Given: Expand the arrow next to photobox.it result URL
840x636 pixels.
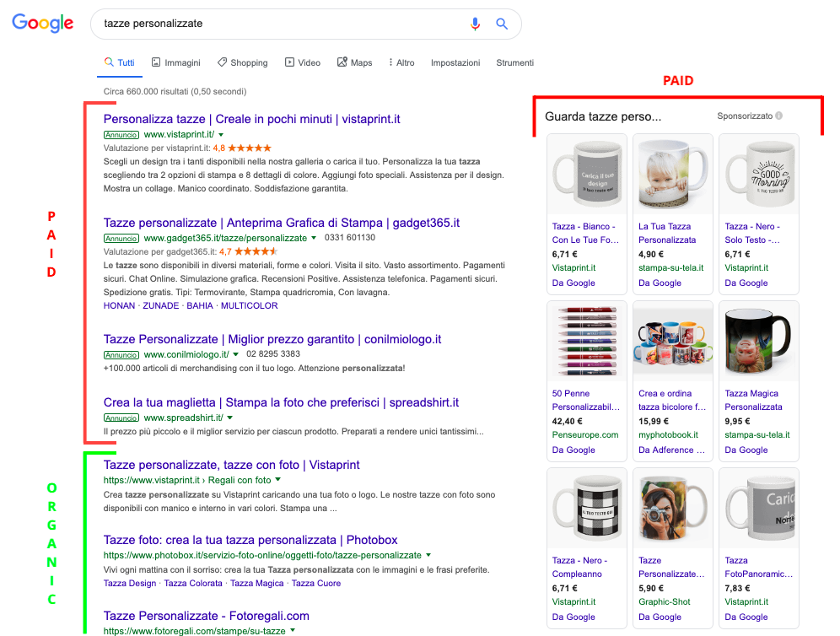Looking at the screenshot, I should click(x=428, y=556).
